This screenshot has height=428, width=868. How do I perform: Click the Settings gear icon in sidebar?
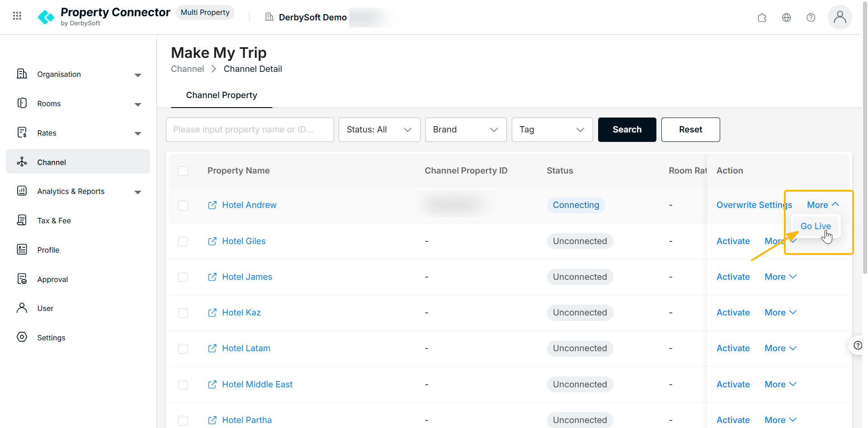(x=22, y=337)
